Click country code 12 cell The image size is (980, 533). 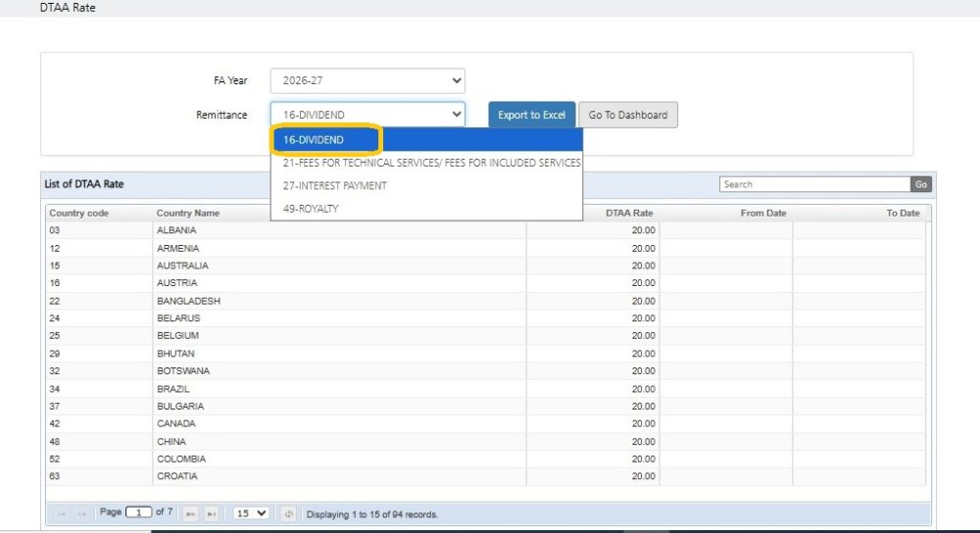pos(99,248)
